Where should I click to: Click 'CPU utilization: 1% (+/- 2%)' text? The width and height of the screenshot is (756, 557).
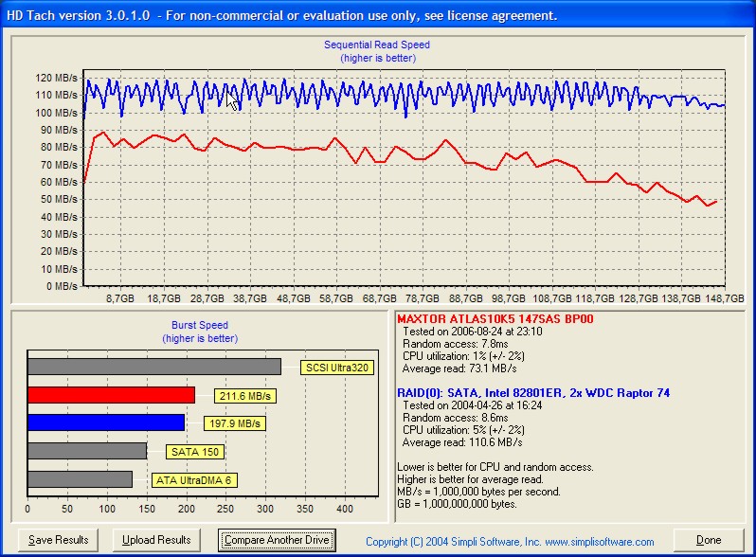(463, 356)
